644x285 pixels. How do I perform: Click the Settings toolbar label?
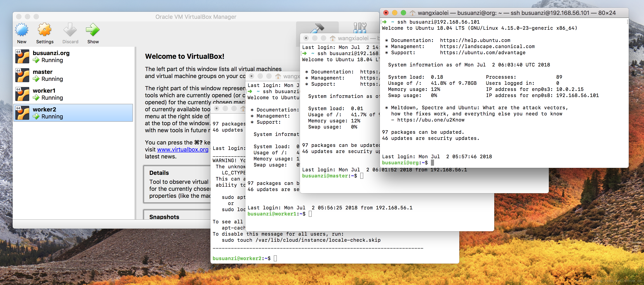[45, 42]
